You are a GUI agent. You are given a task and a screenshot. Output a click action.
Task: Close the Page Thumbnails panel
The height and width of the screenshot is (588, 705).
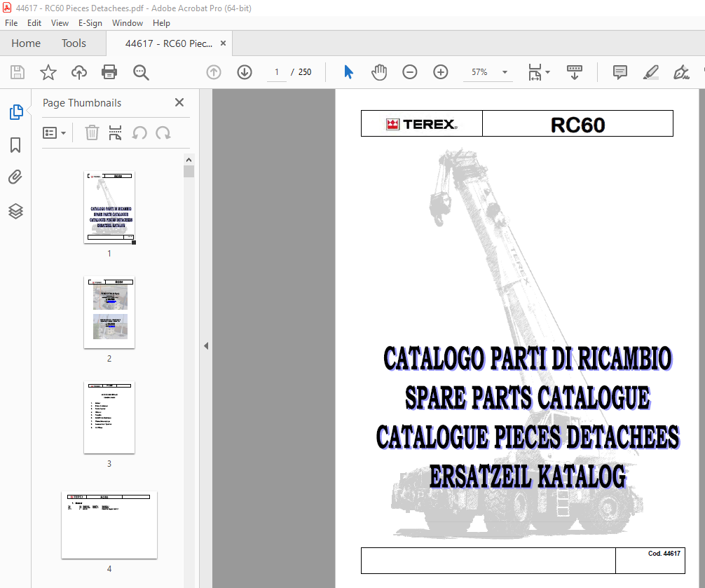coord(179,102)
